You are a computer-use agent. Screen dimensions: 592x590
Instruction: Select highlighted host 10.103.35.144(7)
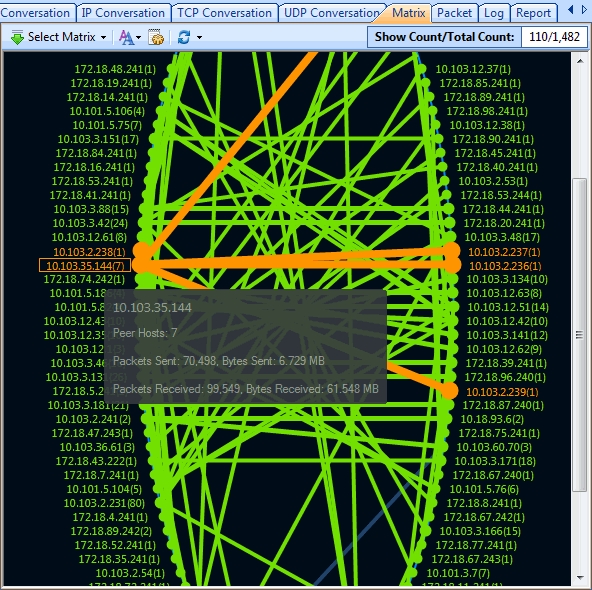click(85, 265)
